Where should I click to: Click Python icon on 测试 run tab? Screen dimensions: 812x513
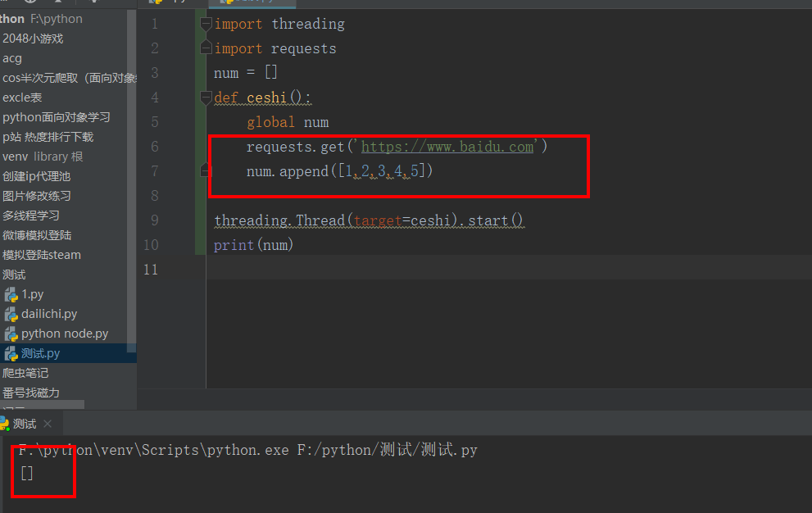[4, 424]
